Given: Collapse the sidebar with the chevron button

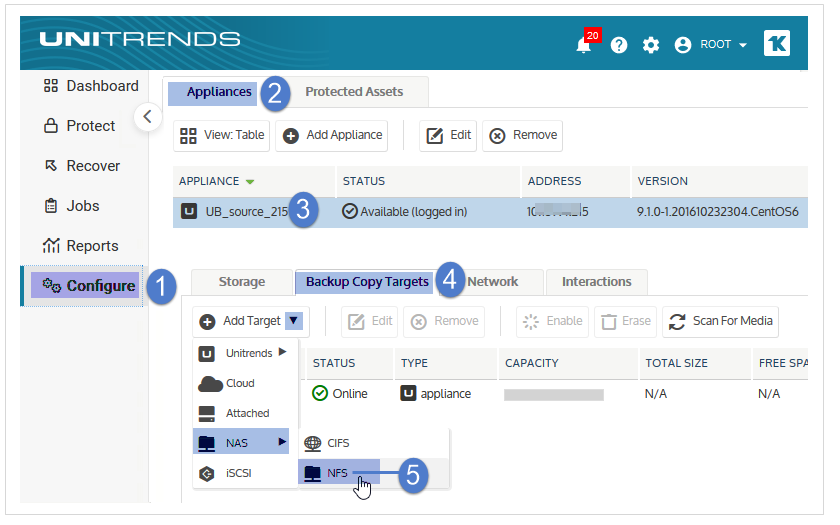Looking at the screenshot, I should point(147,116).
